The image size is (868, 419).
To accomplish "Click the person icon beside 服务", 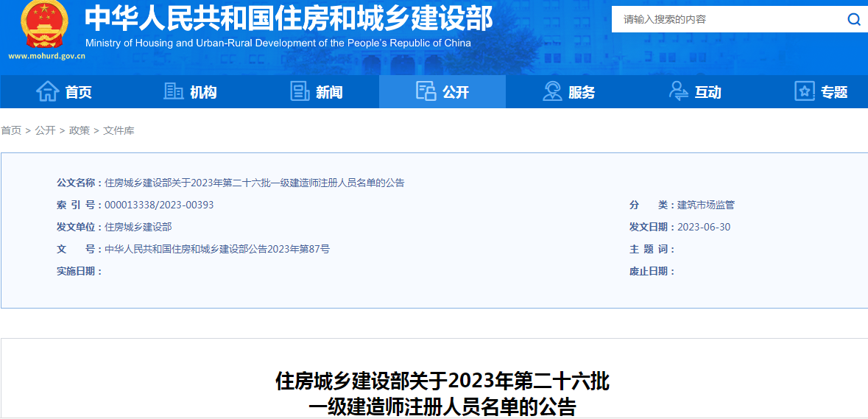I will pos(552,91).
